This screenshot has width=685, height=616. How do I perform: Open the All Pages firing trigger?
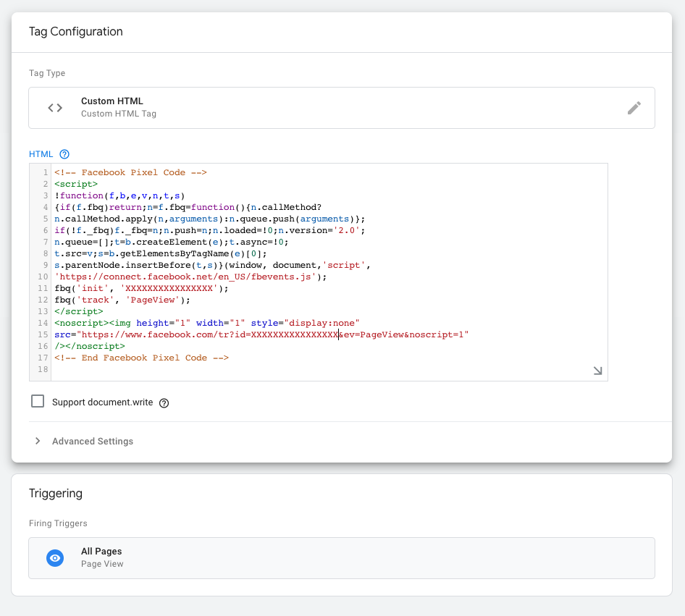(342, 558)
